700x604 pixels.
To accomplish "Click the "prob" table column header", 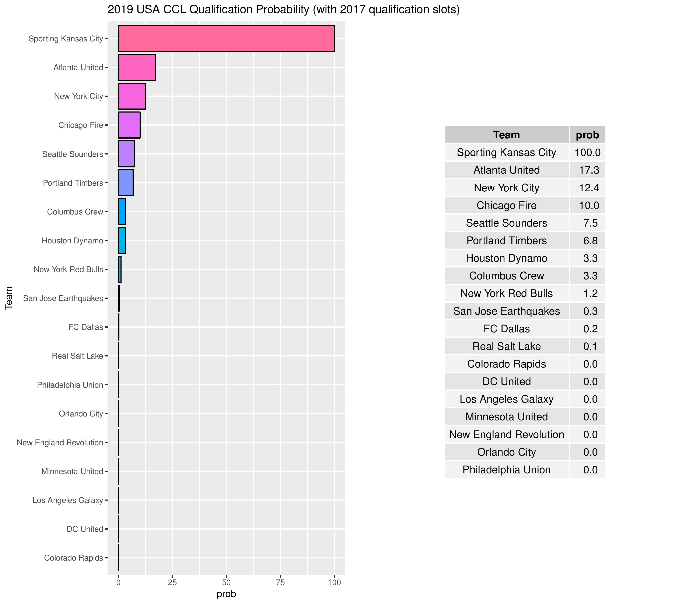I will tap(587, 135).
